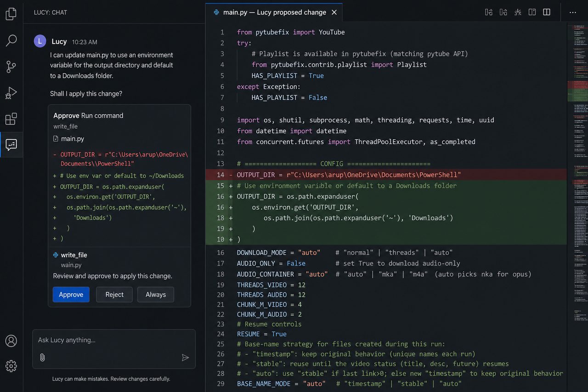Open the Explorer view in the activity bar
This screenshot has width=588, height=392.
click(11, 14)
